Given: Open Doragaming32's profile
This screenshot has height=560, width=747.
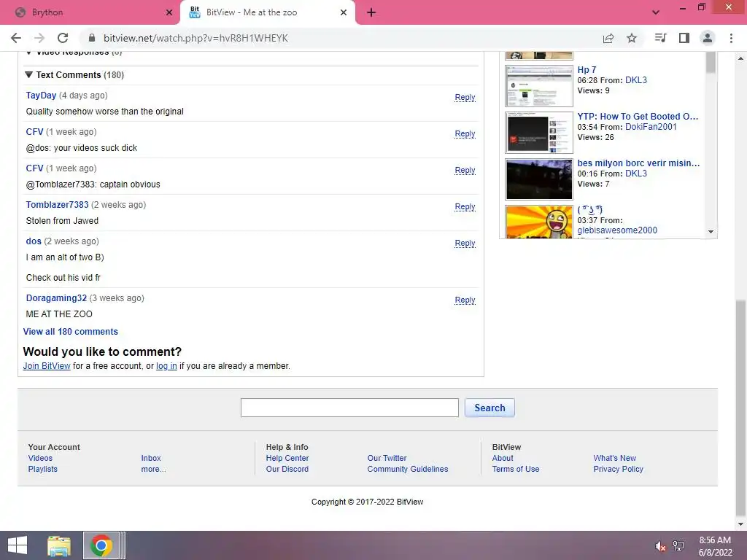Looking at the screenshot, I should pos(56,298).
